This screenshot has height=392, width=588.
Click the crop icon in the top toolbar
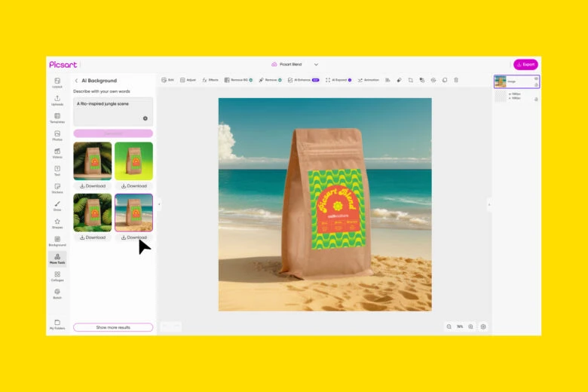[x=410, y=80]
